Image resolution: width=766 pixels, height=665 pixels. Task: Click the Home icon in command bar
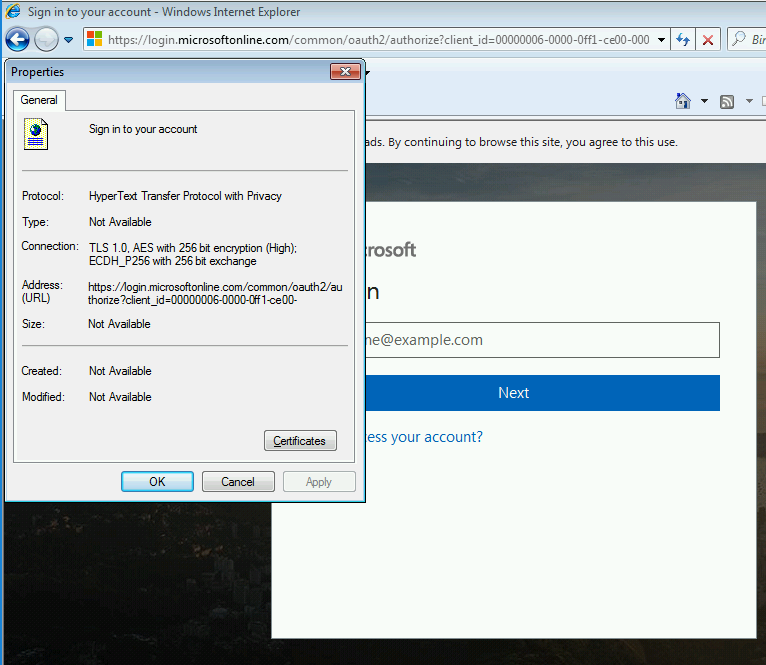[x=683, y=101]
